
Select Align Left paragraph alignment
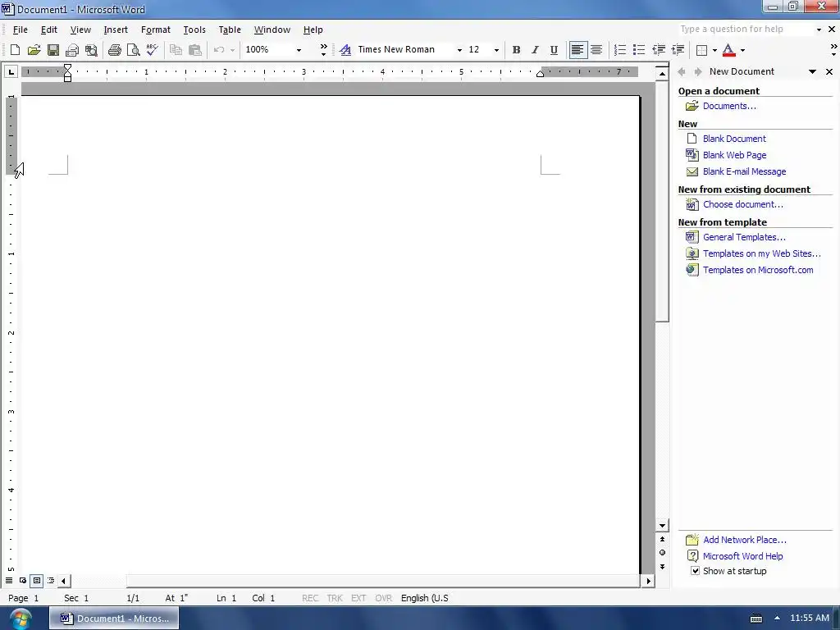coord(577,50)
